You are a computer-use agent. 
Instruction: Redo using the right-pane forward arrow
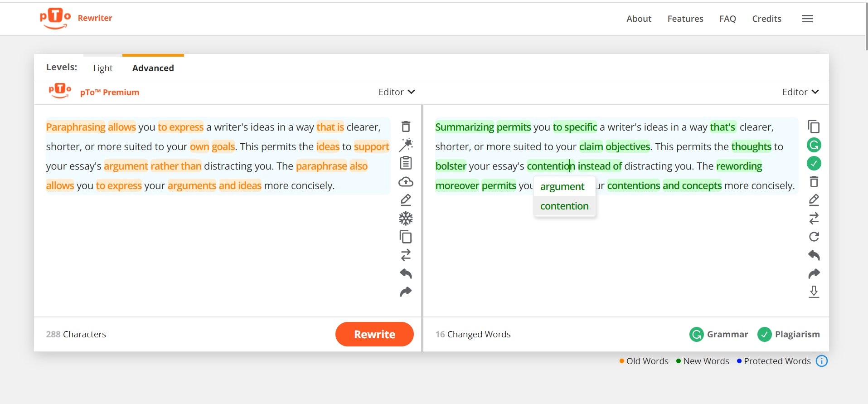814,273
